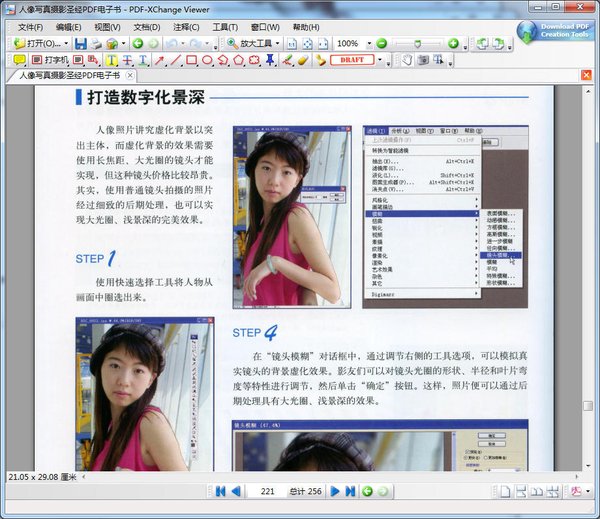600x519 pixels.
Task: Open the 放大工具 dropdown arrow
Action: (277, 44)
